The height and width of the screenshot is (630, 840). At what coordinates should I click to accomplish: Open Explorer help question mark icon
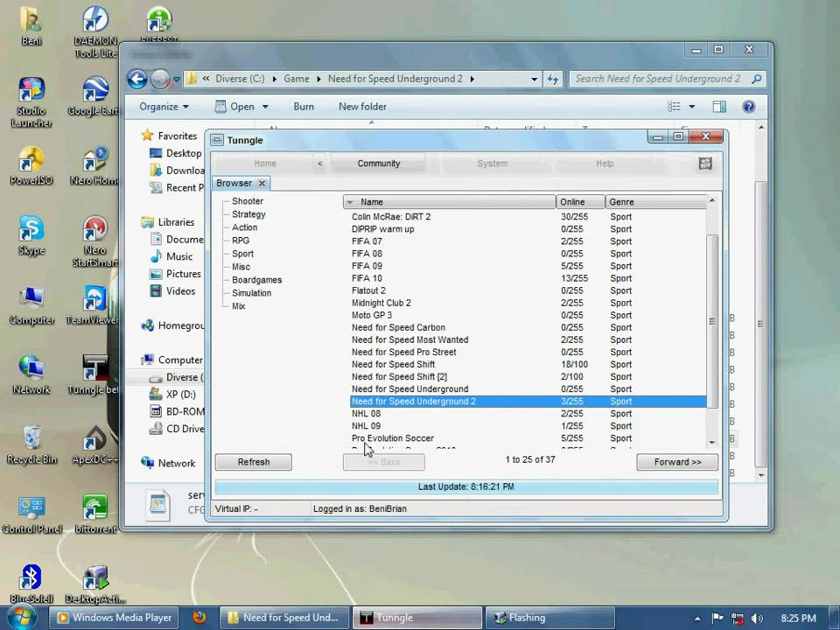(748, 107)
